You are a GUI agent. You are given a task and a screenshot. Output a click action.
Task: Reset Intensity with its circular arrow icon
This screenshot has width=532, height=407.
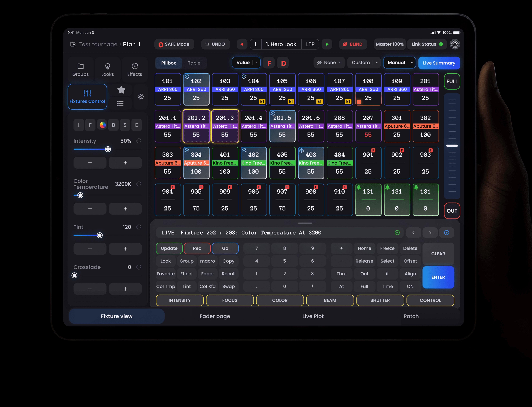pyautogui.click(x=139, y=141)
